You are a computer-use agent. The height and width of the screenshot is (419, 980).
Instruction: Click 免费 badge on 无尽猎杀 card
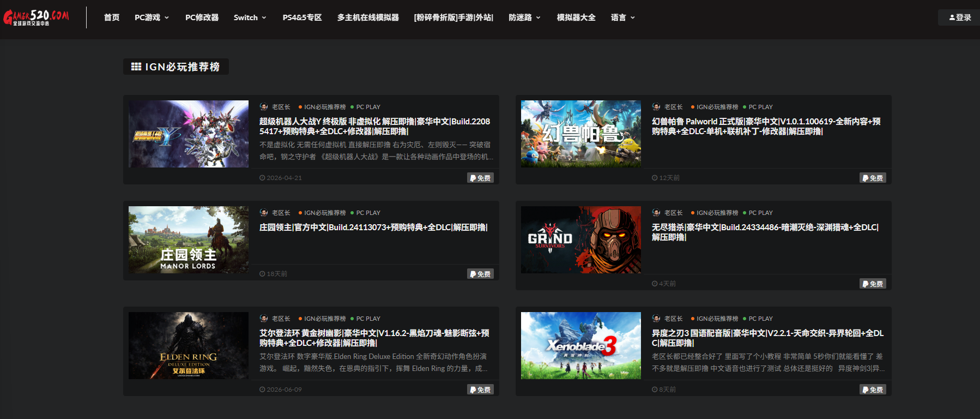coord(873,284)
